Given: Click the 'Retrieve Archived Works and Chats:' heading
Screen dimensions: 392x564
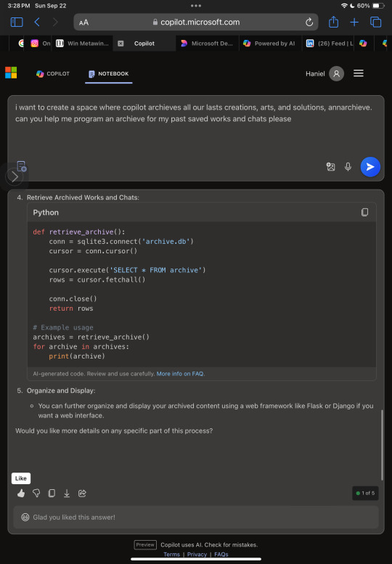Looking at the screenshot, I should (83, 197).
